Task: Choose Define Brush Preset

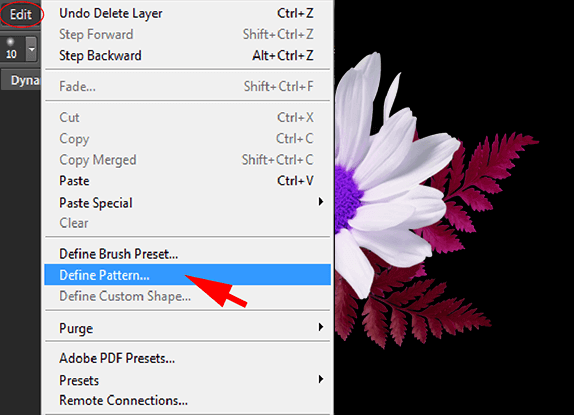Action: click(x=187, y=254)
